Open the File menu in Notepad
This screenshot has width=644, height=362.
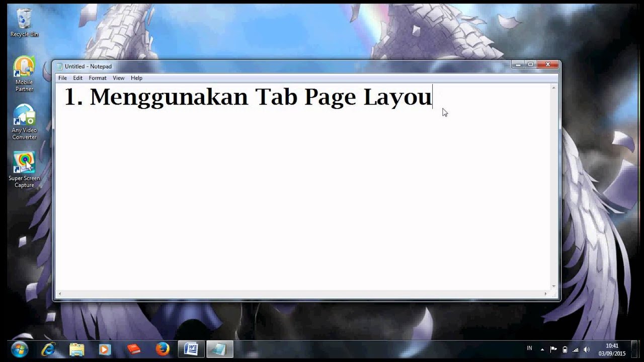tap(62, 78)
